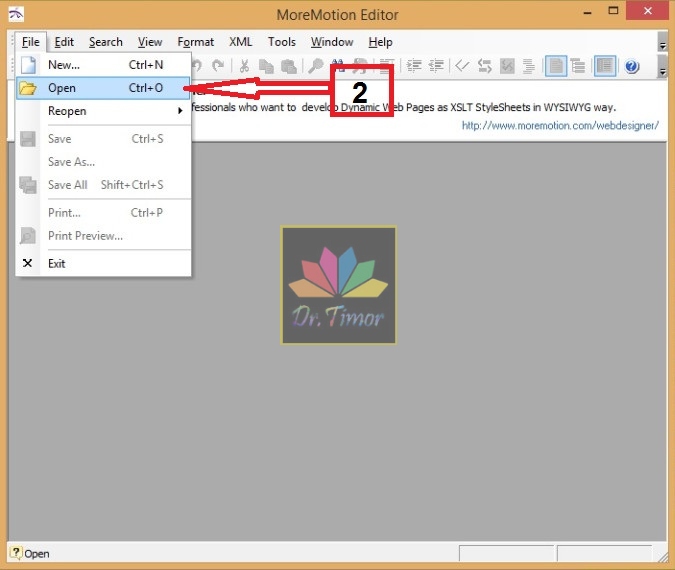Click the Copy toolbar icon
The width and height of the screenshot is (675, 570).
click(x=266, y=66)
